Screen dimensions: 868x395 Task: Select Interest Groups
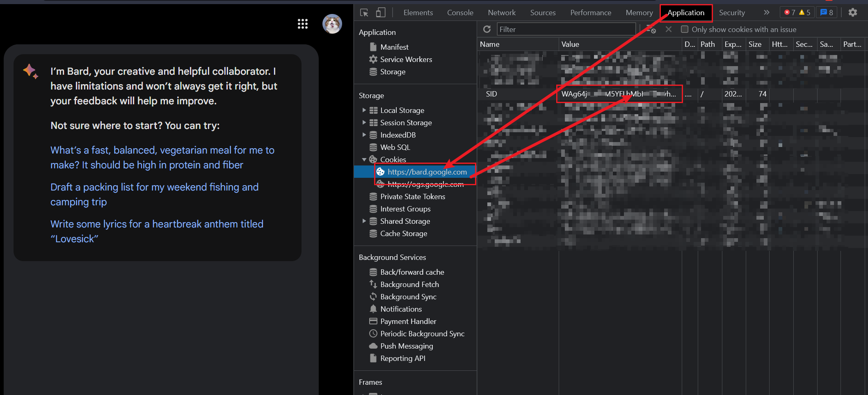pos(400,209)
